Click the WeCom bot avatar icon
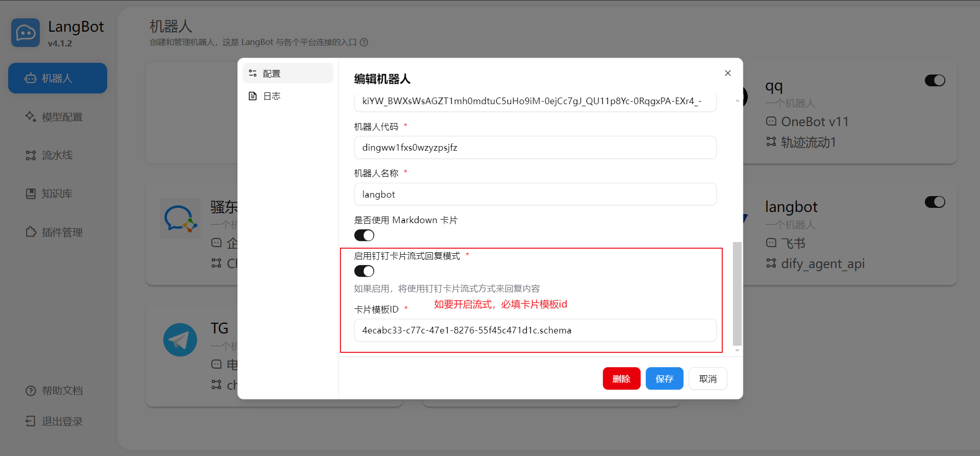The image size is (980, 456). 180,219
